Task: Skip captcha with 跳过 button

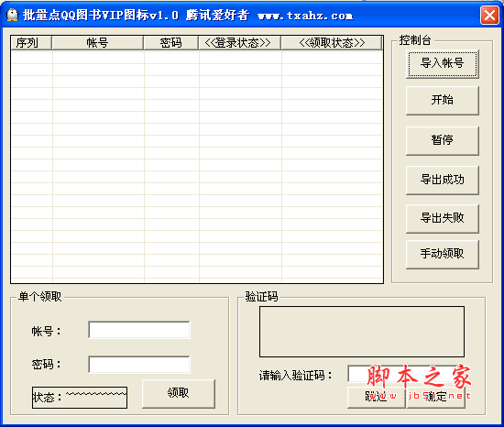Action: [x=377, y=397]
